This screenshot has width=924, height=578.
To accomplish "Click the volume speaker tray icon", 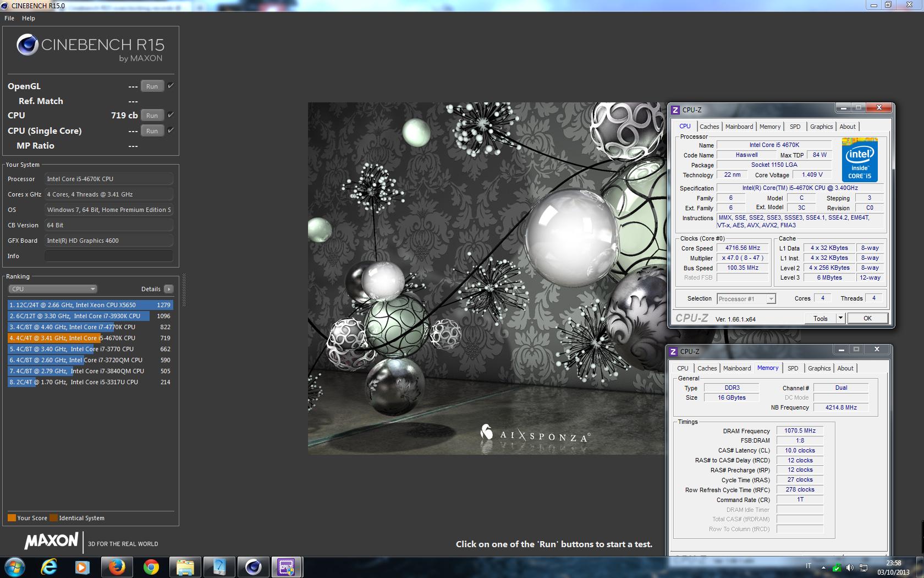I will point(850,568).
